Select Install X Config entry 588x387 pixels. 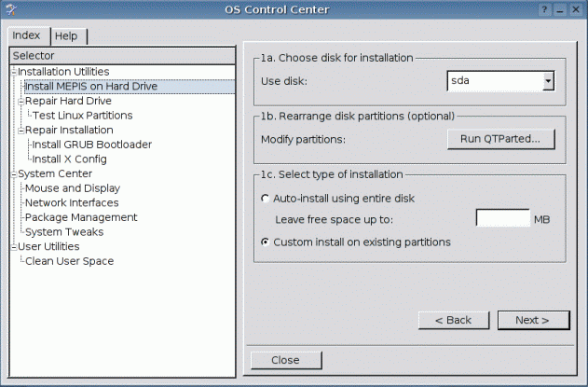point(69,159)
